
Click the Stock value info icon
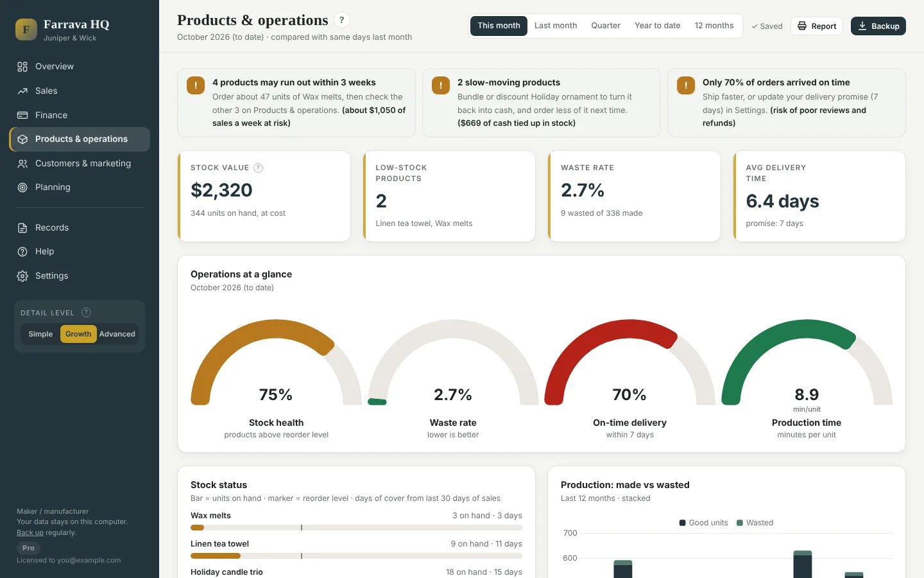click(259, 168)
